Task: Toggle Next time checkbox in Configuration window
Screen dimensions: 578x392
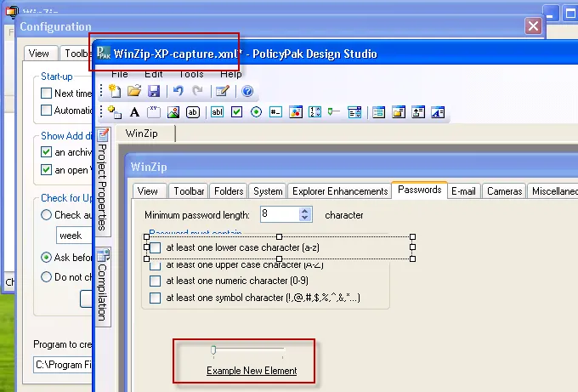Action: coord(46,93)
